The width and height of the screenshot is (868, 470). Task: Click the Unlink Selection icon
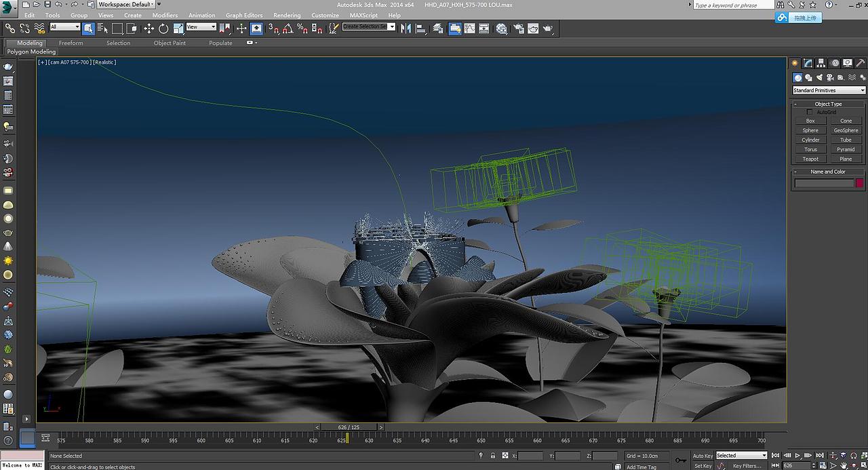24,28
